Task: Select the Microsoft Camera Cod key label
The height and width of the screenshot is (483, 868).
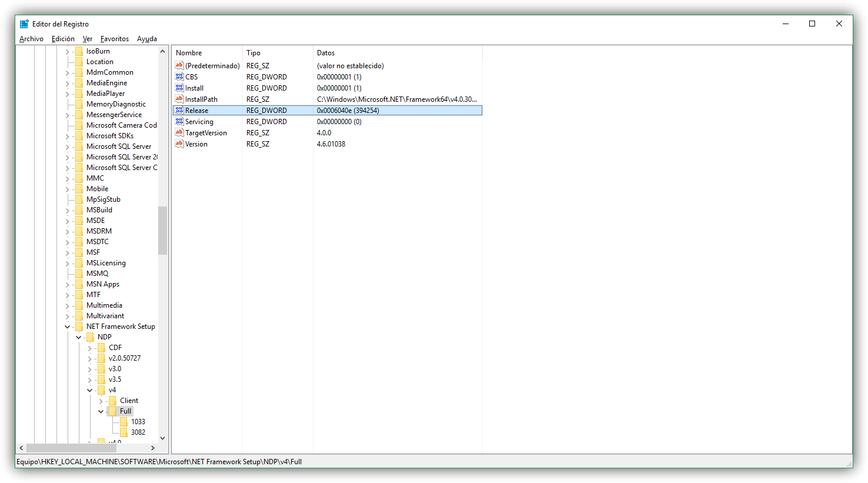Action: click(122, 125)
